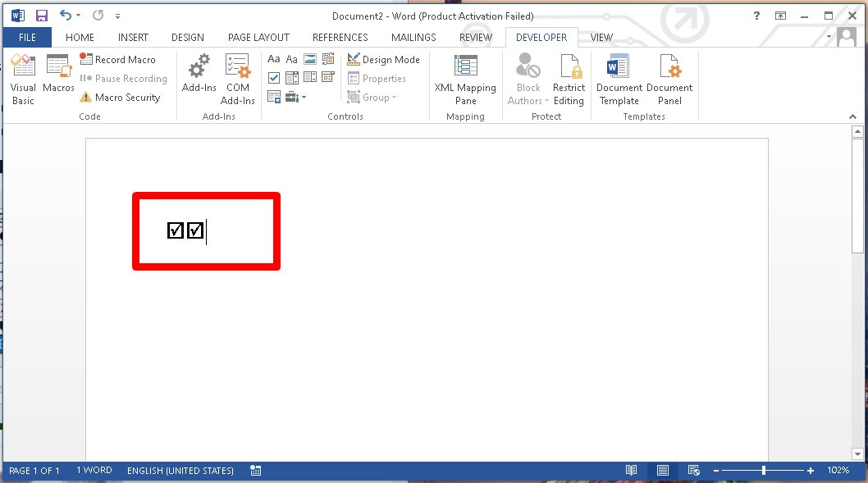Open the Visual Basic editor
This screenshot has height=483, width=868.
pos(23,80)
